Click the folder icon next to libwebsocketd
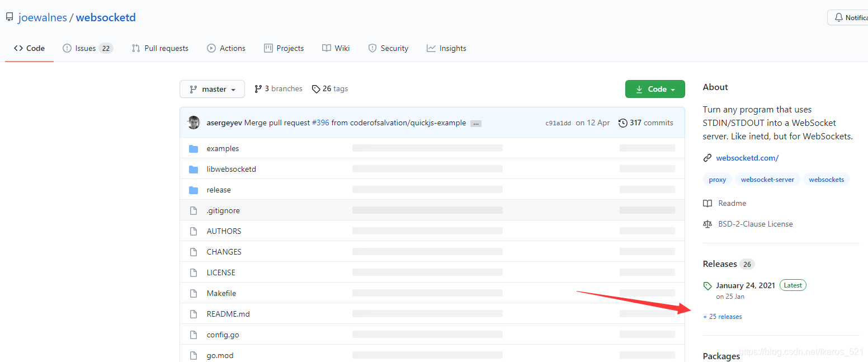This screenshot has height=362, width=868. tap(194, 169)
